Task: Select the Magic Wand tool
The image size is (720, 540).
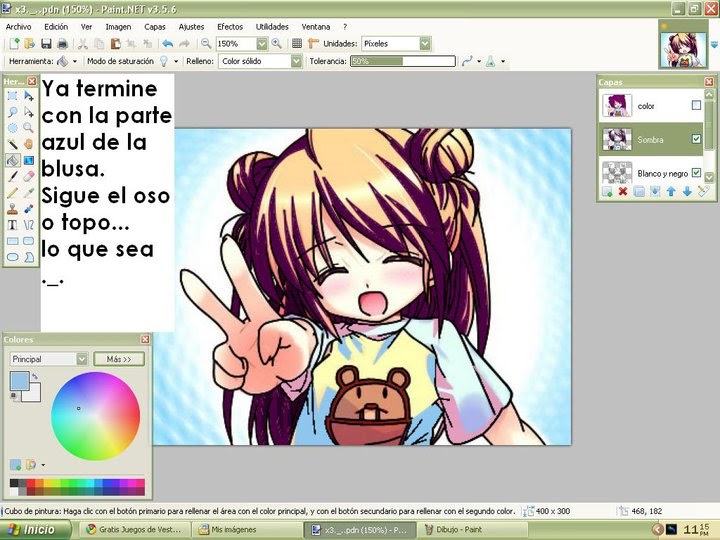Action: pos(12,144)
